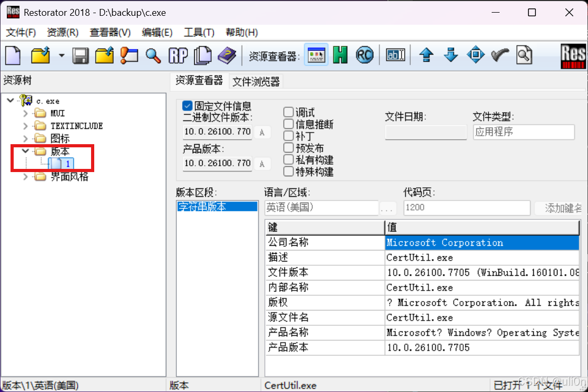Select resource item 1 under 版本

click(61, 164)
